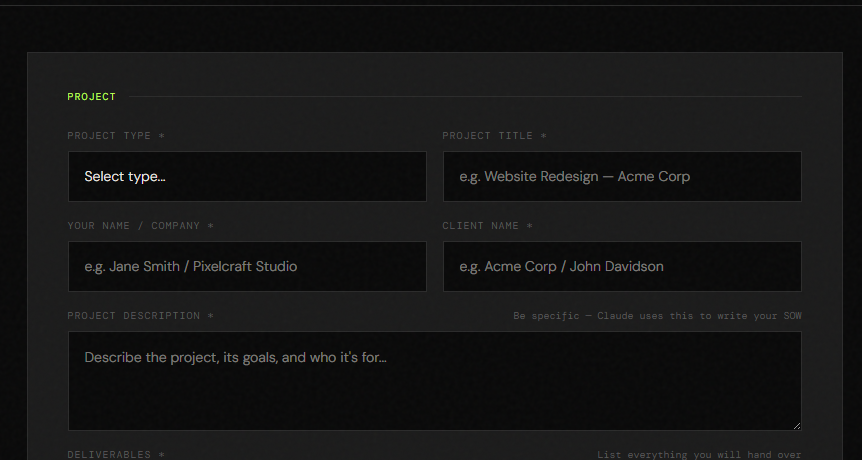Image resolution: width=862 pixels, height=460 pixels.
Task: Focus the Project Title input field
Action: [622, 176]
